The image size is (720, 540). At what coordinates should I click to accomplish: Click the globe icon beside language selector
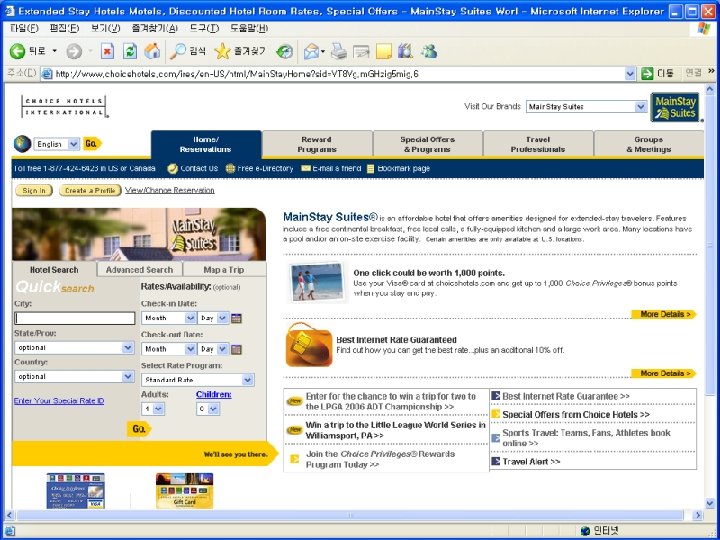pos(22,144)
